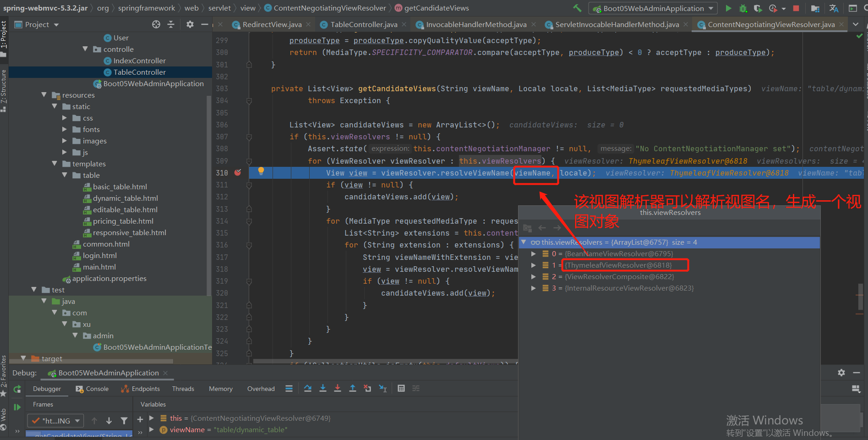Viewport: 868px width, 440px height.
Task: Click the filter frames funnel icon
Action: click(124, 420)
